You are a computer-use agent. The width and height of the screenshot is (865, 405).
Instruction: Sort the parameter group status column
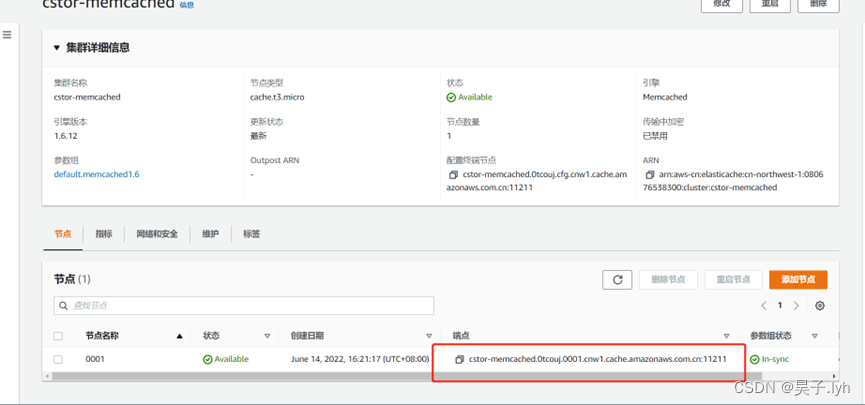point(814,335)
